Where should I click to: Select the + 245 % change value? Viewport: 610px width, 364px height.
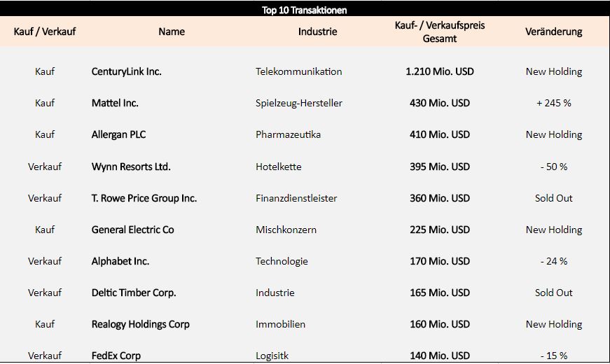[553, 103]
